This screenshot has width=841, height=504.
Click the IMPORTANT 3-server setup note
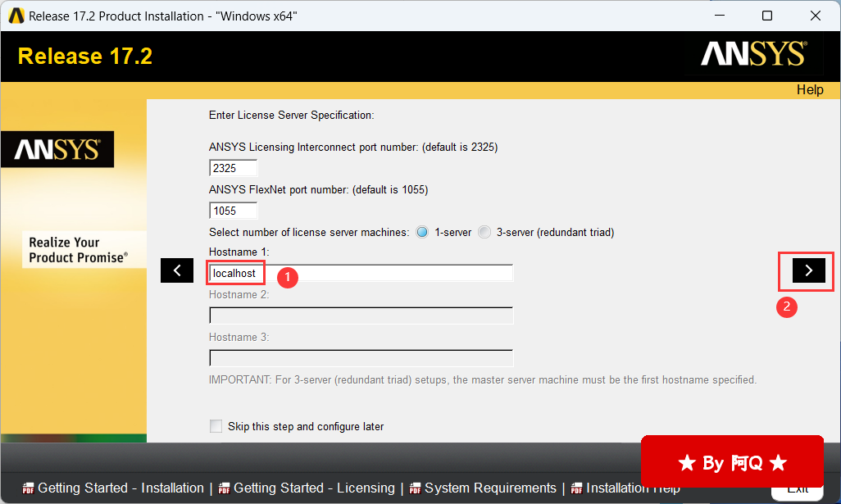(483, 379)
